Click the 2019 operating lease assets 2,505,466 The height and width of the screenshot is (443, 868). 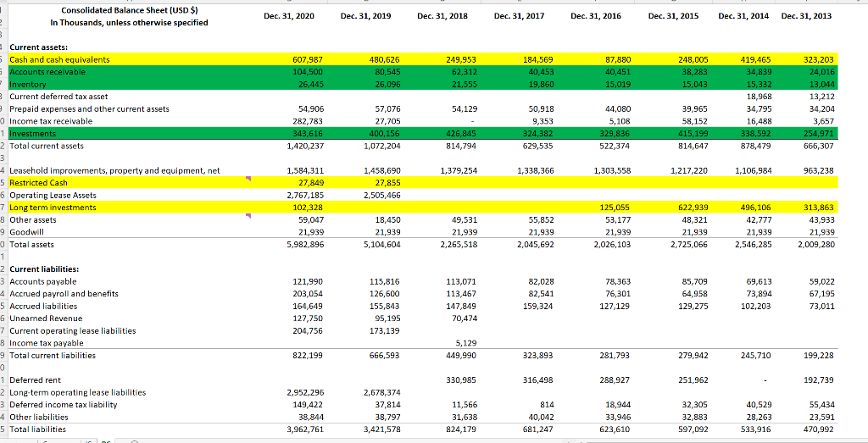tap(381, 195)
